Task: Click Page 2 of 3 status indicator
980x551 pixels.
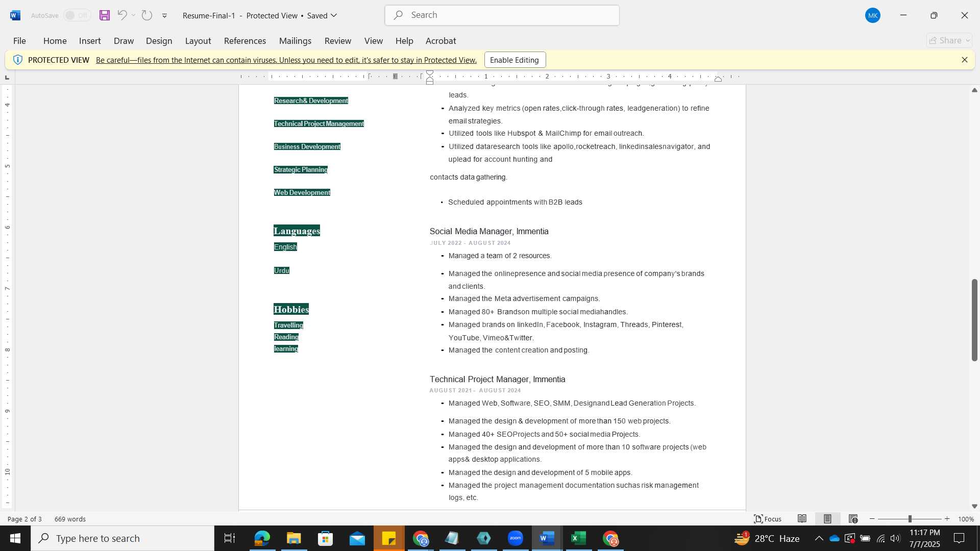Action: [24, 519]
